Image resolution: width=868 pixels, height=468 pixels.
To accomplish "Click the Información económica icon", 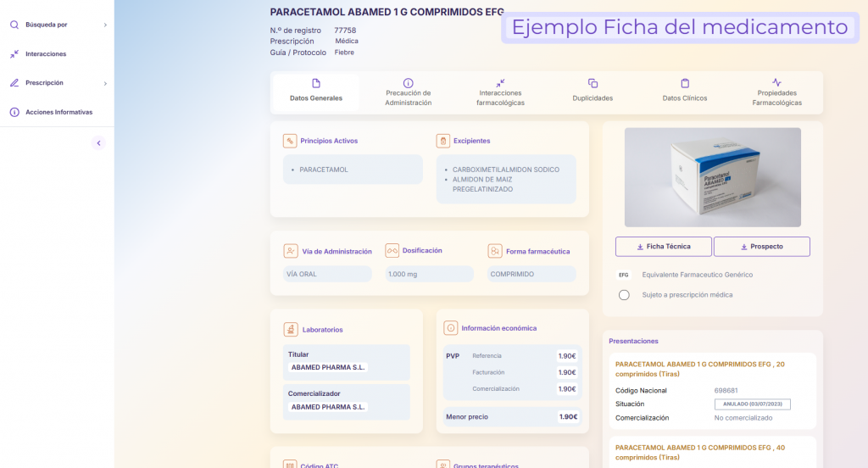I will [451, 328].
